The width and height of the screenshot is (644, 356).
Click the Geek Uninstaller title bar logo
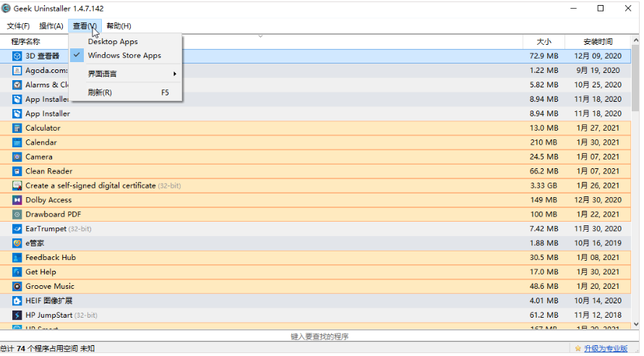click(x=7, y=8)
